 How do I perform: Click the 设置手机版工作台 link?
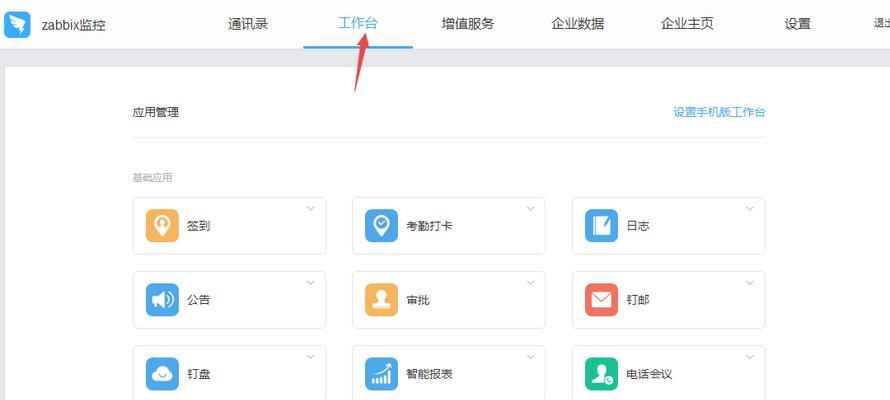(x=719, y=112)
